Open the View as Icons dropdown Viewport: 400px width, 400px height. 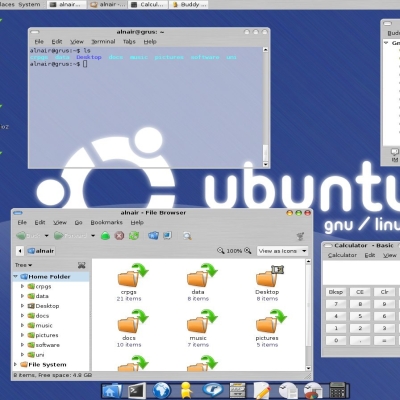(282, 251)
